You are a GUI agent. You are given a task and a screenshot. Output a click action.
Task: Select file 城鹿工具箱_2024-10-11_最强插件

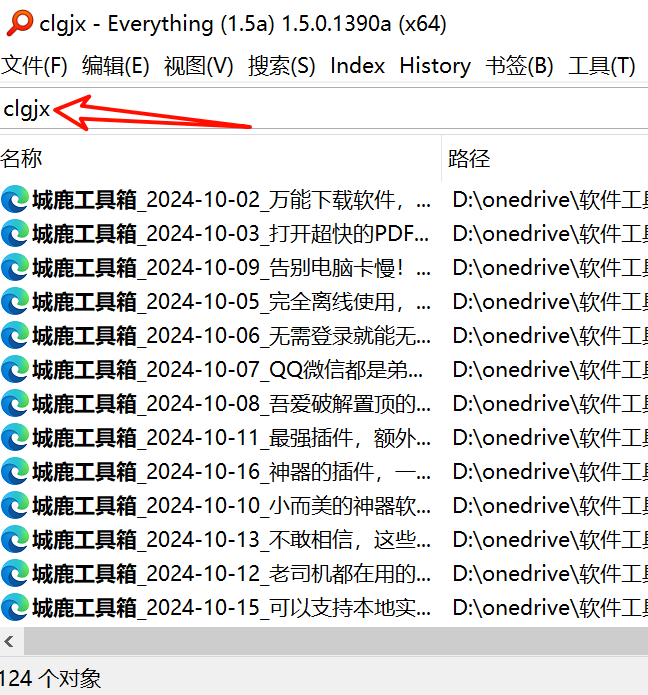[231, 438]
